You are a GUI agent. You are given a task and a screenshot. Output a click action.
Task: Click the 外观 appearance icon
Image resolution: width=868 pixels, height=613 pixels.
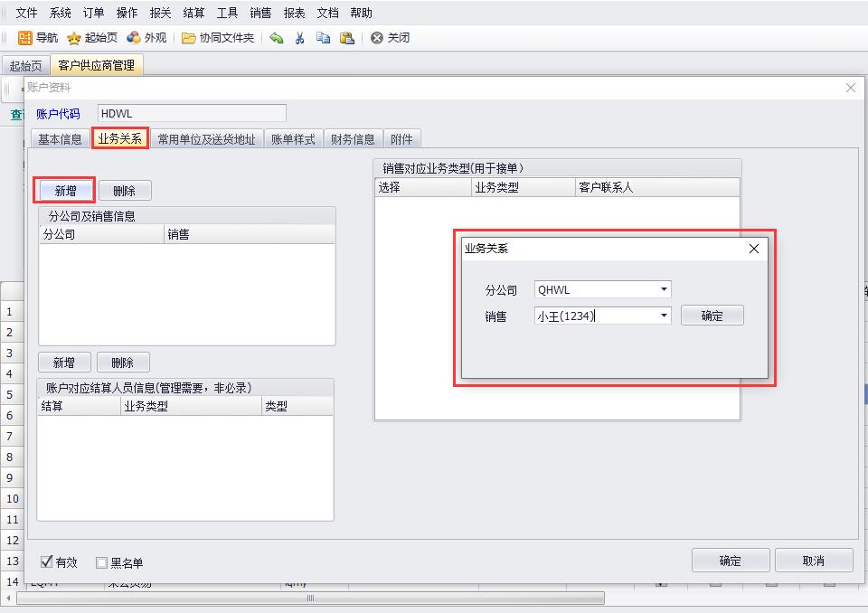pyautogui.click(x=134, y=38)
